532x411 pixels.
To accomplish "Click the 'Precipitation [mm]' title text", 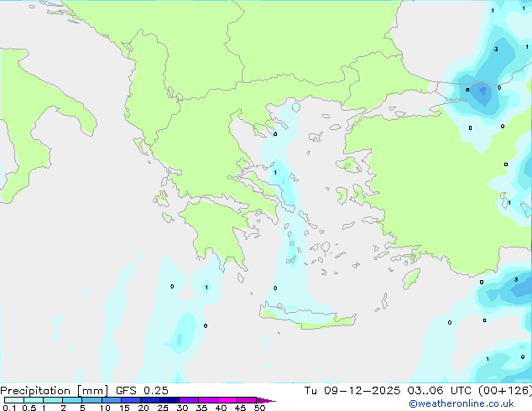I will tap(55, 391).
